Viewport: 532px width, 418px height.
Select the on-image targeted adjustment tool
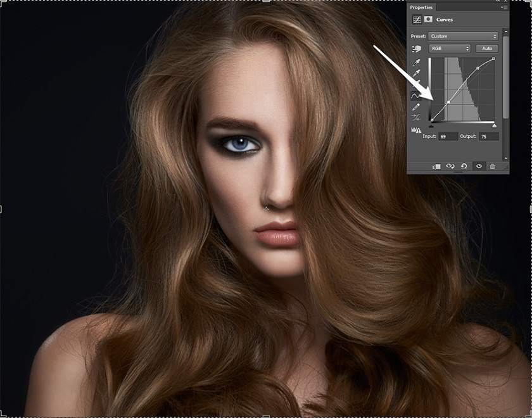tap(417, 49)
